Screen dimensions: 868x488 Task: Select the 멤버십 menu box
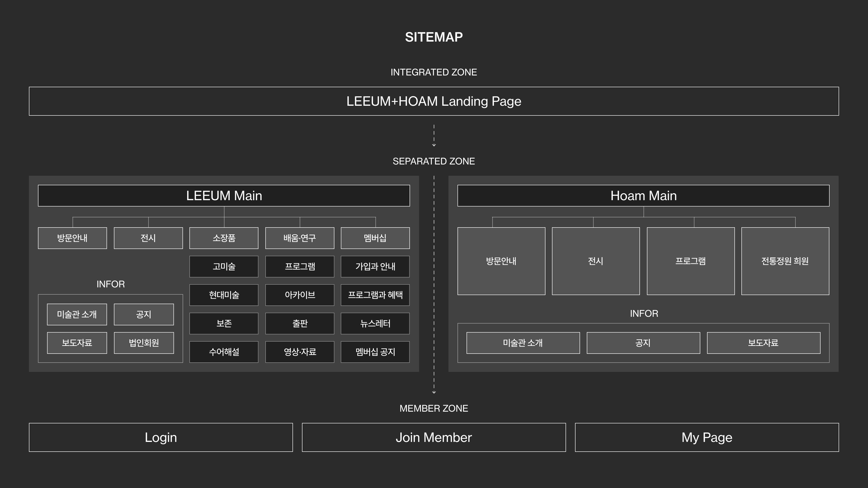[x=375, y=238]
